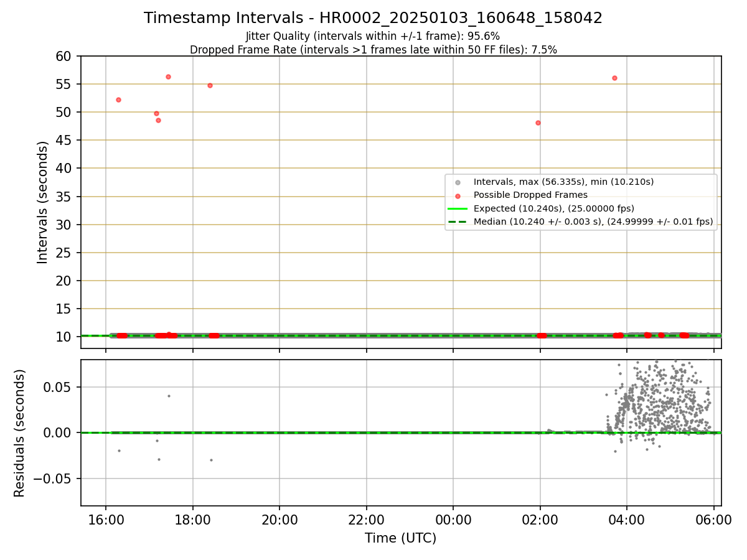Select the 'Jitter Quality ... 95.6%' subtitle line
Screen dimensions: 747x560
pyautogui.click(x=373, y=36)
